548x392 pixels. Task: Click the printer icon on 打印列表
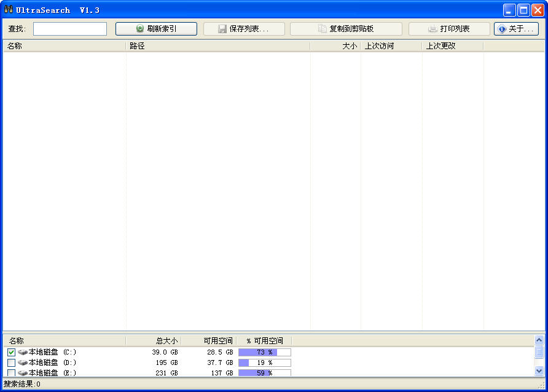[433, 29]
